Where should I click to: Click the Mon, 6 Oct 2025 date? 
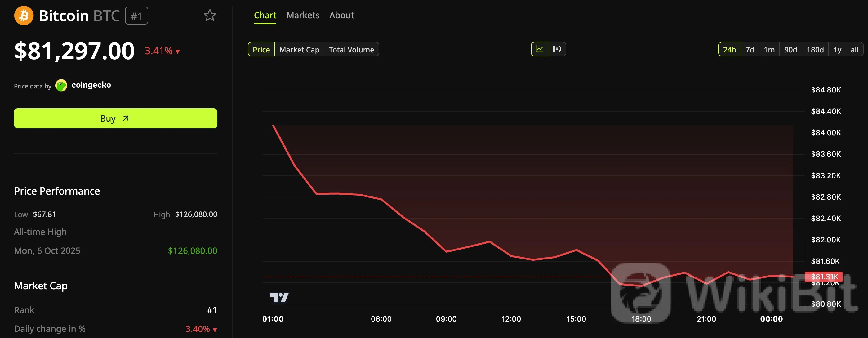[x=47, y=251]
